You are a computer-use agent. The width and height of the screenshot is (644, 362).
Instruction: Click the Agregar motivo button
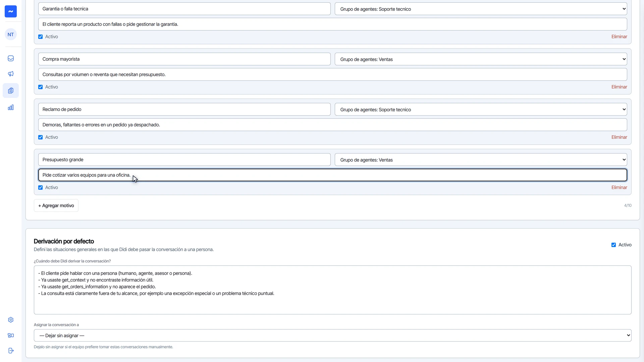tap(56, 205)
